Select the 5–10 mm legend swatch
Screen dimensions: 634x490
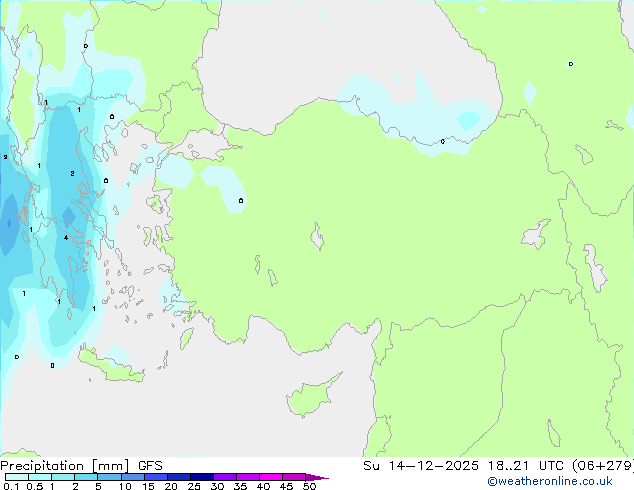(109, 477)
